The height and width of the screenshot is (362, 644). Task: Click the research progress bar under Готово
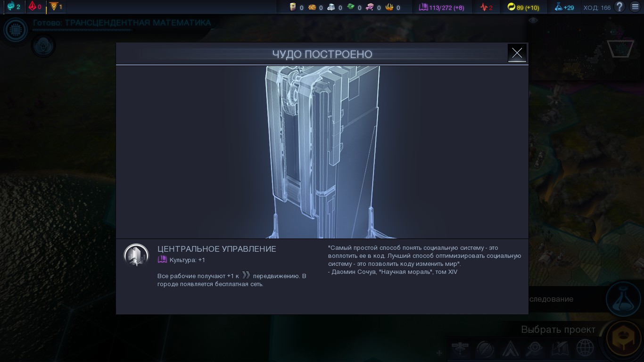[x=83, y=30]
